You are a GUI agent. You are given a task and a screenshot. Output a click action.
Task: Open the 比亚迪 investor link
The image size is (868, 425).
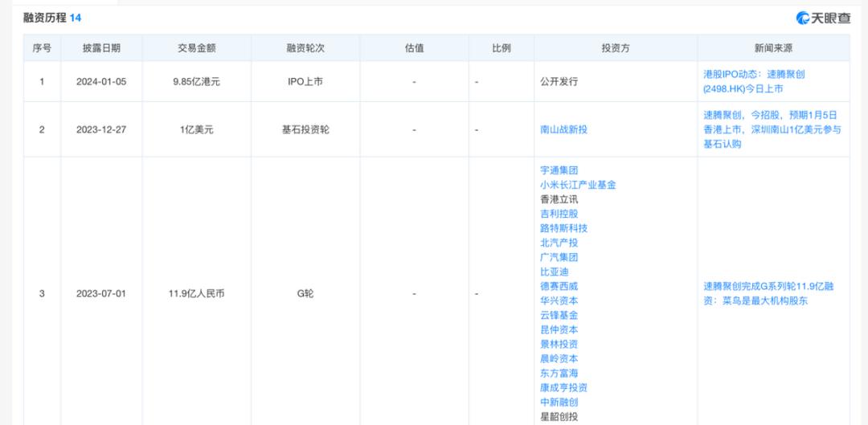(x=554, y=272)
